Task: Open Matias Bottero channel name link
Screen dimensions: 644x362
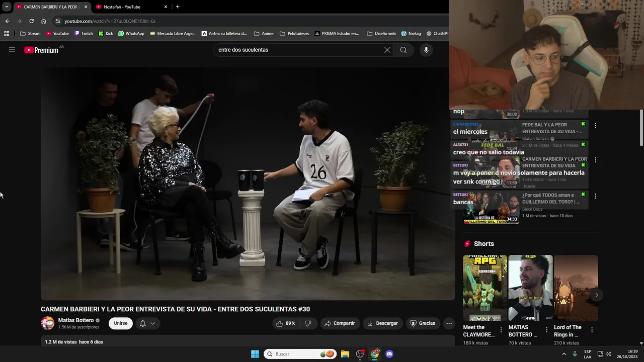Action: [x=76, y=320]
